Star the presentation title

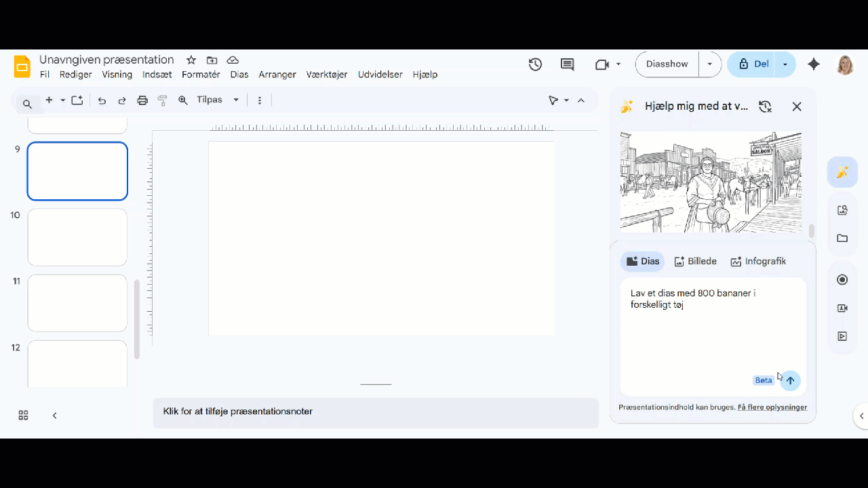point(191,60)
